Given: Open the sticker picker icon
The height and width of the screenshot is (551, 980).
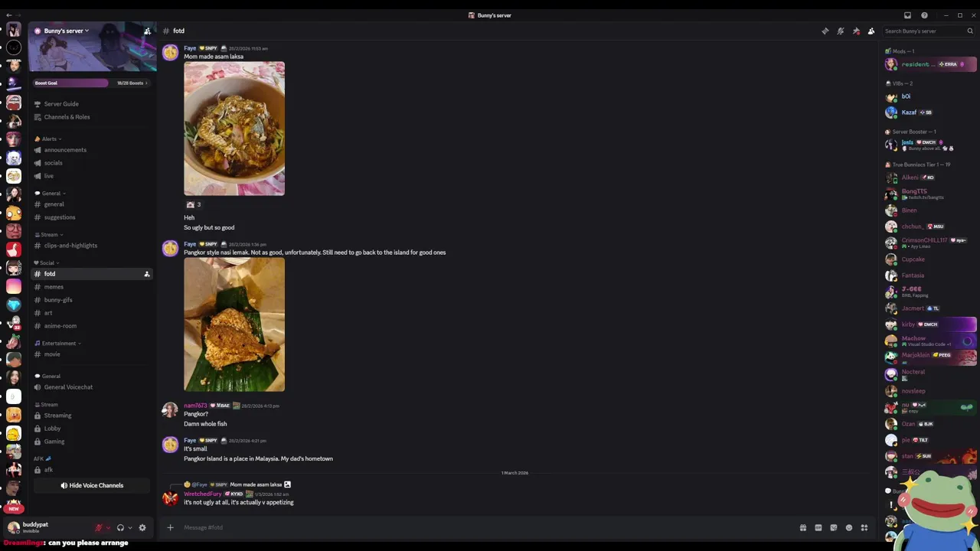Looking at the screenshot, I should pyautogui.click(x=833, y=527).
